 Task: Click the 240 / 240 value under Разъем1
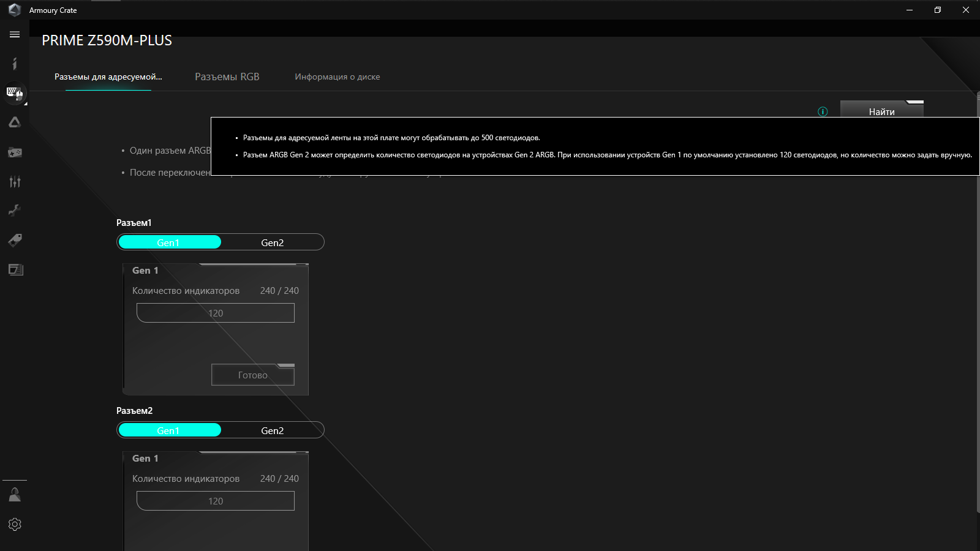[x=279, y=291]
